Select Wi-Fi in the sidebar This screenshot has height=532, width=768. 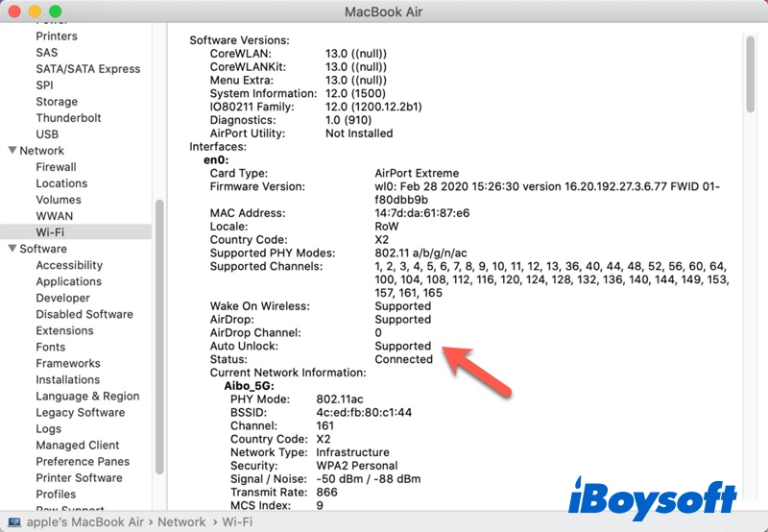tap(50, 232)
